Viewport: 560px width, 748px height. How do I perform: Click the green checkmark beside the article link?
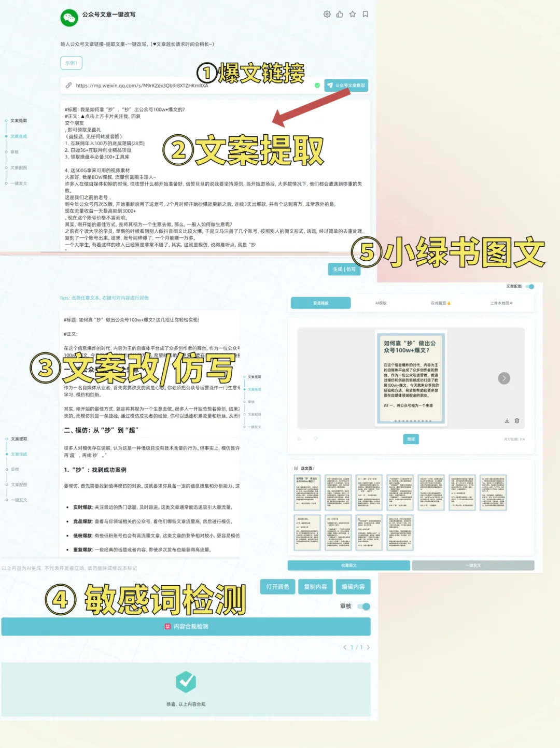(x=316, y=85)
